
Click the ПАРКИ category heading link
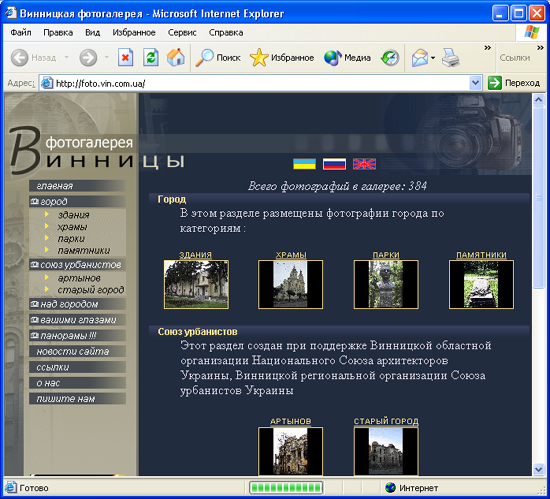pos(386,255)
